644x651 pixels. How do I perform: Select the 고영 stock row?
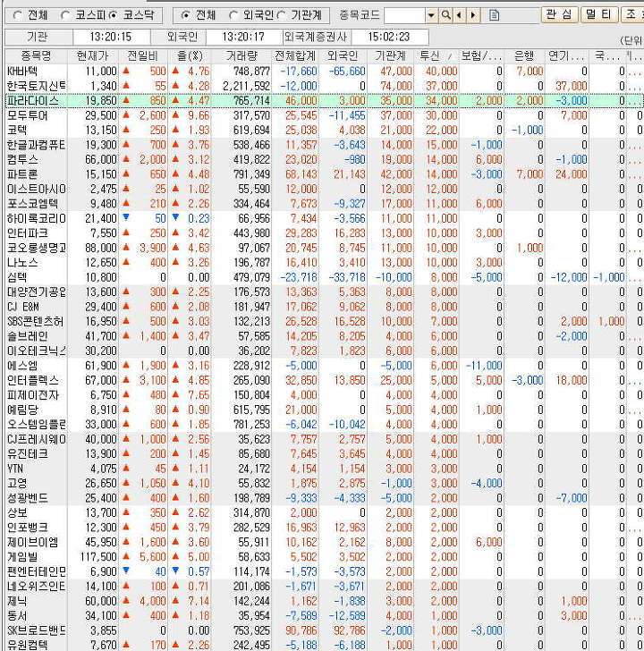coord(324,484)
